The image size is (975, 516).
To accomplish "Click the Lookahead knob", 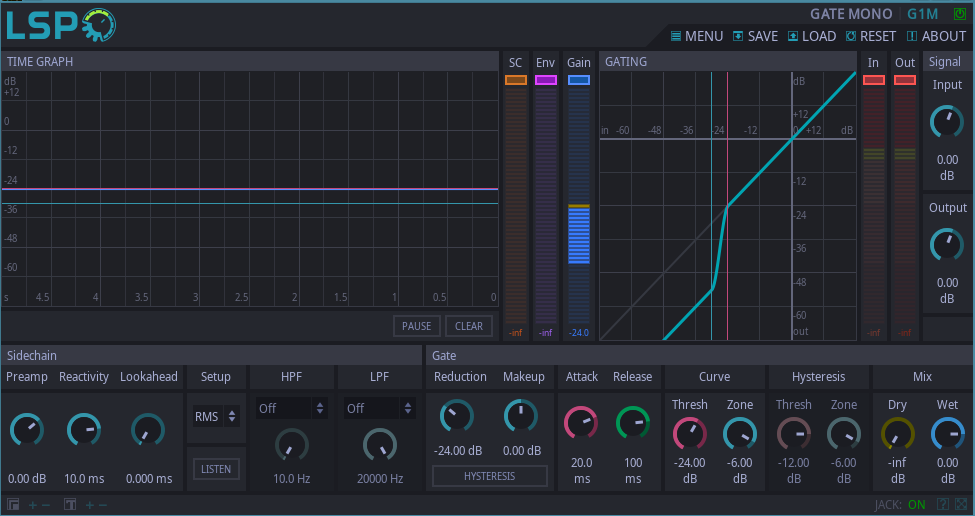I will 148,430.
